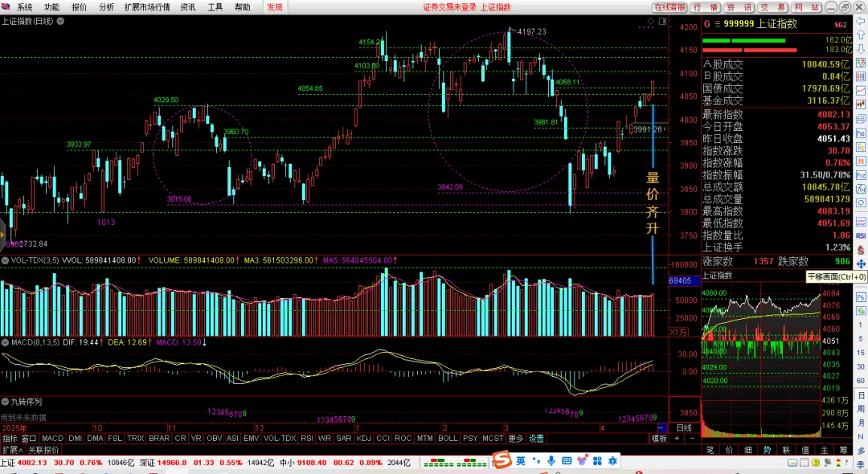Click the 设置 button in indicator bar
Viewport: 868px width, 474px height.
coord(536,438)
